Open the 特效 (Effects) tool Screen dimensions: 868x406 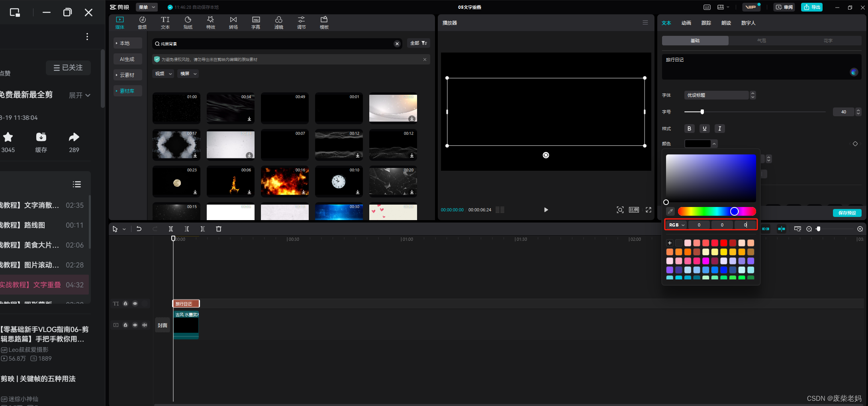pyautogui.click(x=211, y=23)
